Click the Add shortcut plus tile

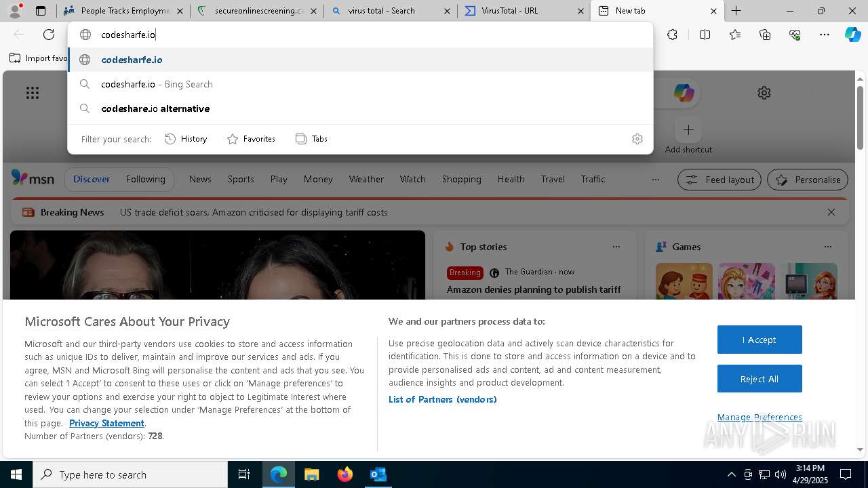click(x=688, y=129)
